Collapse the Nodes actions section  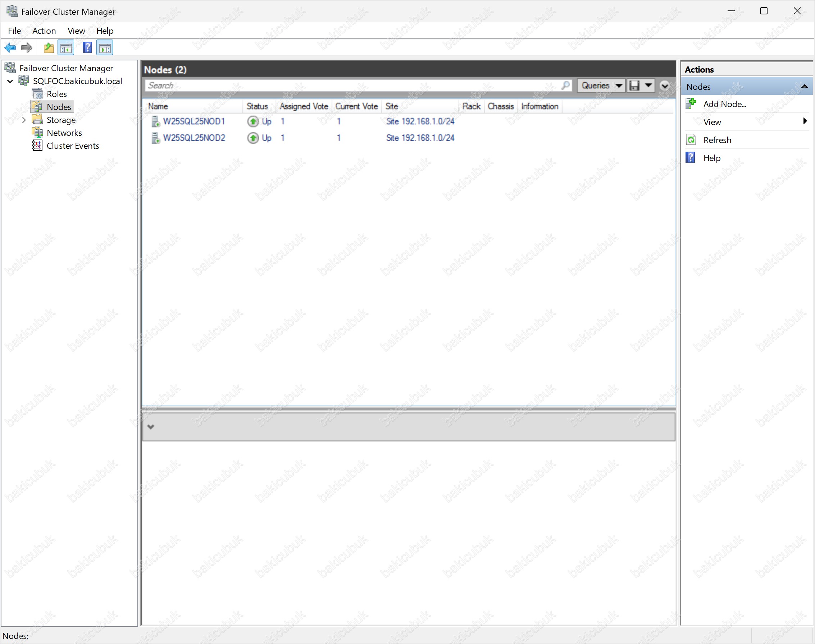804,87
